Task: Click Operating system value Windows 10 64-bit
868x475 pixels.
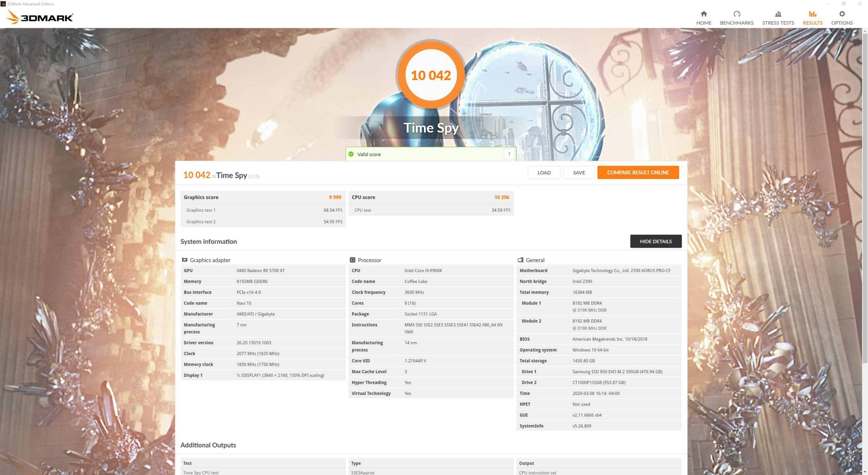Action: coord(590,350)
